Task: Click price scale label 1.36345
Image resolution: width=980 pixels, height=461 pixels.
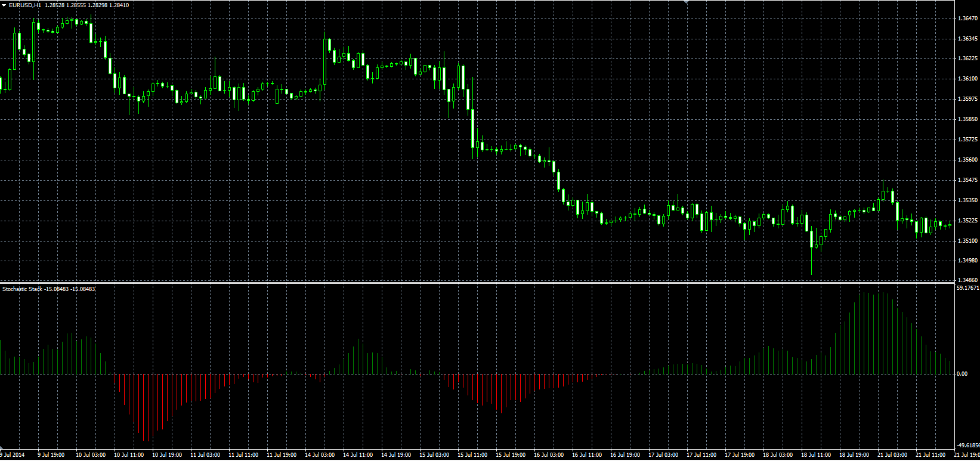Action: click(x=967, y=39)
